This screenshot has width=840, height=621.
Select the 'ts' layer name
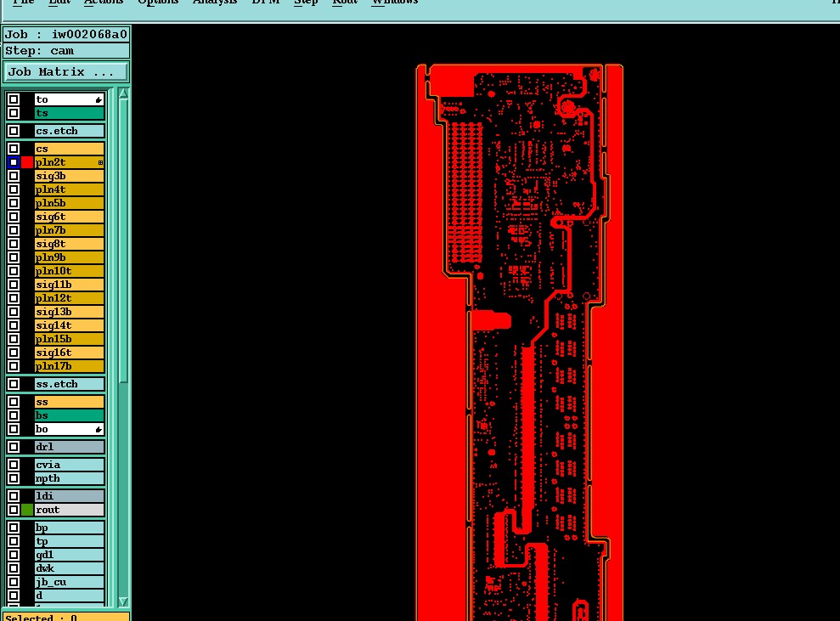point(69,113)
